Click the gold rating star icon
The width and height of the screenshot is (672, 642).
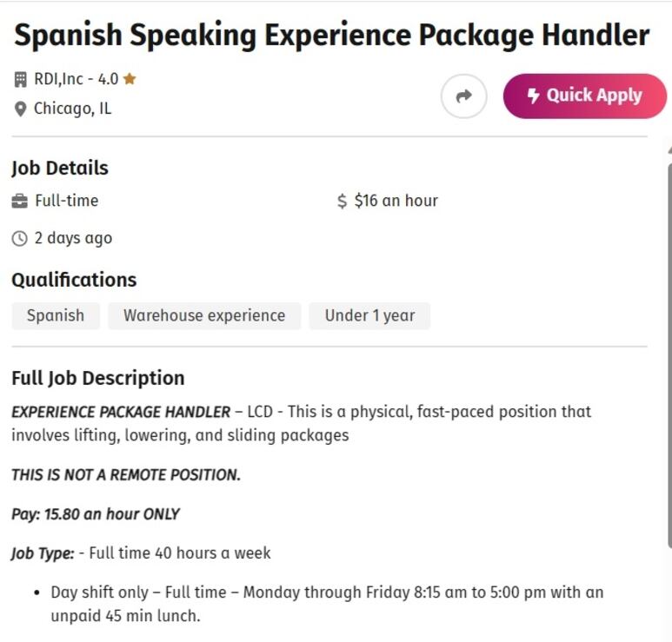coord(129,79)
